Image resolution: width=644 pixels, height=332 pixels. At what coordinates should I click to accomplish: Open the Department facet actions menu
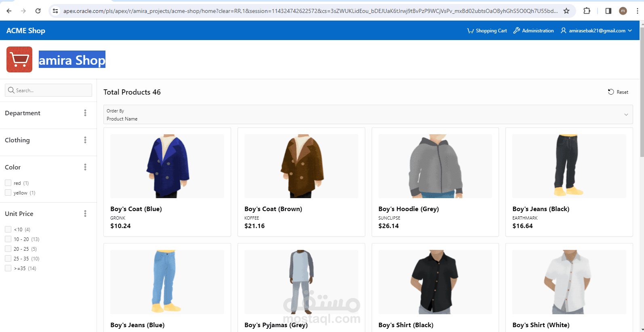pos(85,113)
